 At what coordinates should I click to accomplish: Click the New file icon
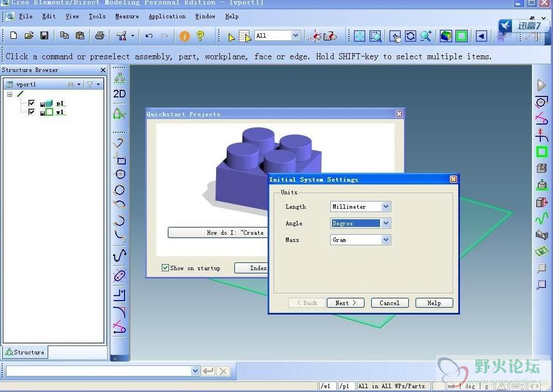click(x=13, y=35)
